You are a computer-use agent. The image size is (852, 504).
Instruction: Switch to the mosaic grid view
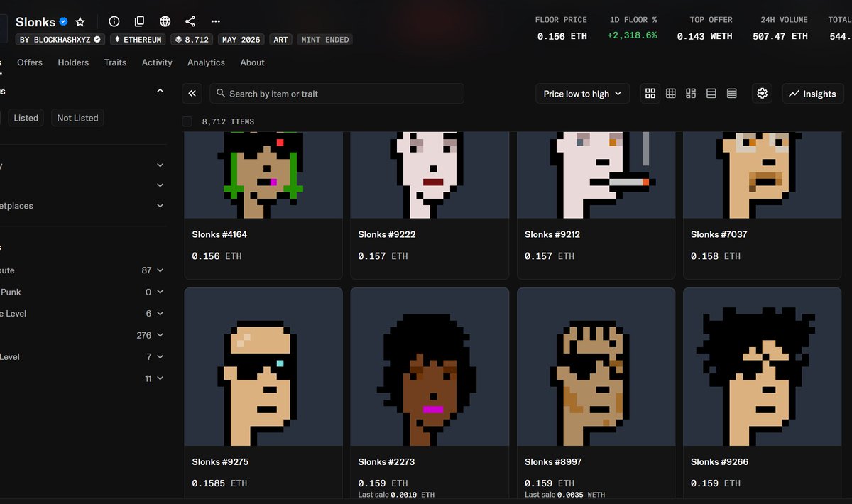click(691, 94)
